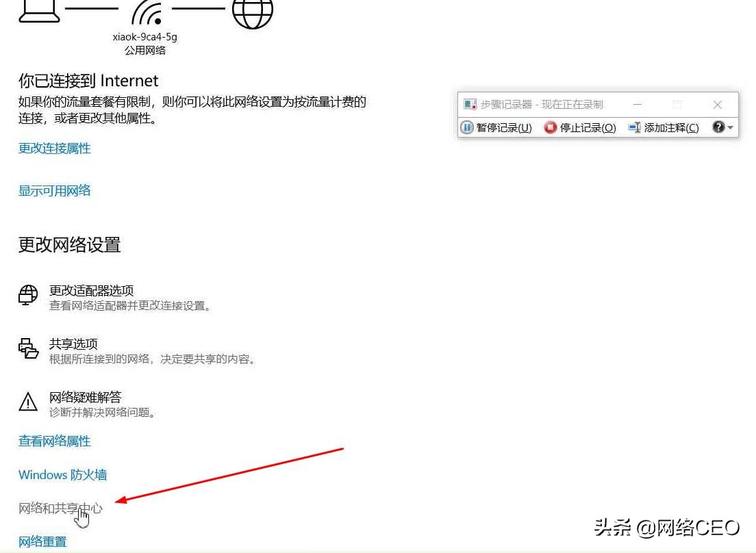The width and height of the screenshot is (756, 553).
Task: Click the Internet globe icon in the diagram
Action: pos(252,12)
